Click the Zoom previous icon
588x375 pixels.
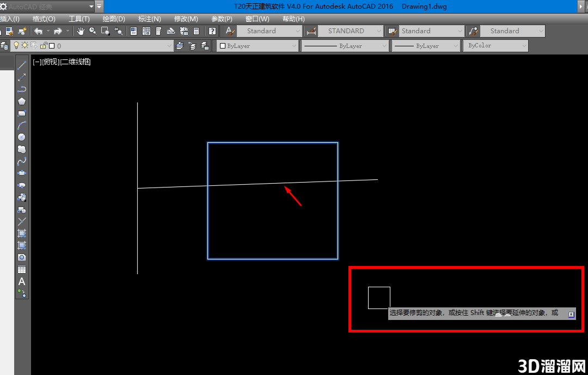(x=119, y=31)
